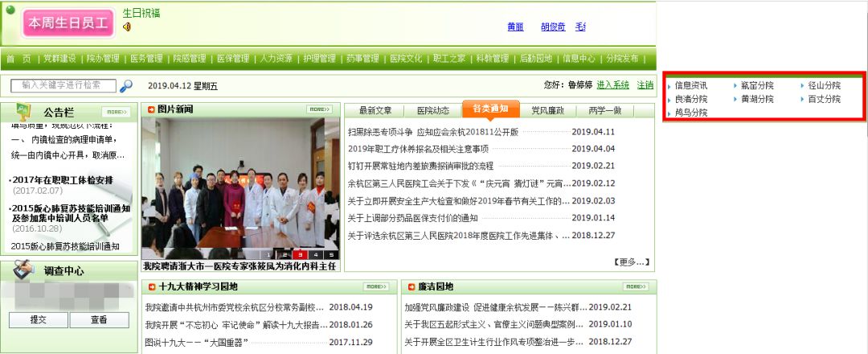This screenshot has height=354, width=868.
Task: Click the search magnifier icon
Action: pyautogui.click(x=126, y=86)
